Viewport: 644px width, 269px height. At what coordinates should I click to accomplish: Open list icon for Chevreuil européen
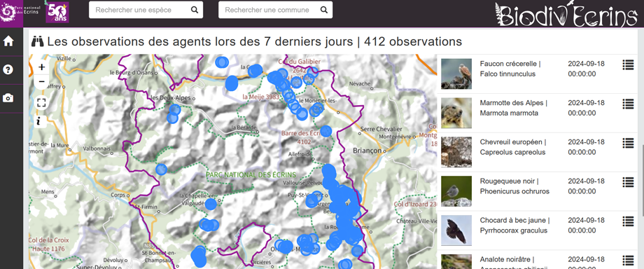[x=628, y=143]
